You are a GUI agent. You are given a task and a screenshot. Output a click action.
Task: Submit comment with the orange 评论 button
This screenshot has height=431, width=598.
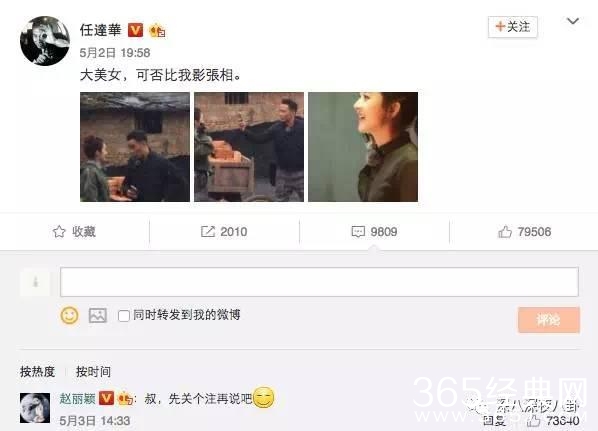tap(549, 320)
